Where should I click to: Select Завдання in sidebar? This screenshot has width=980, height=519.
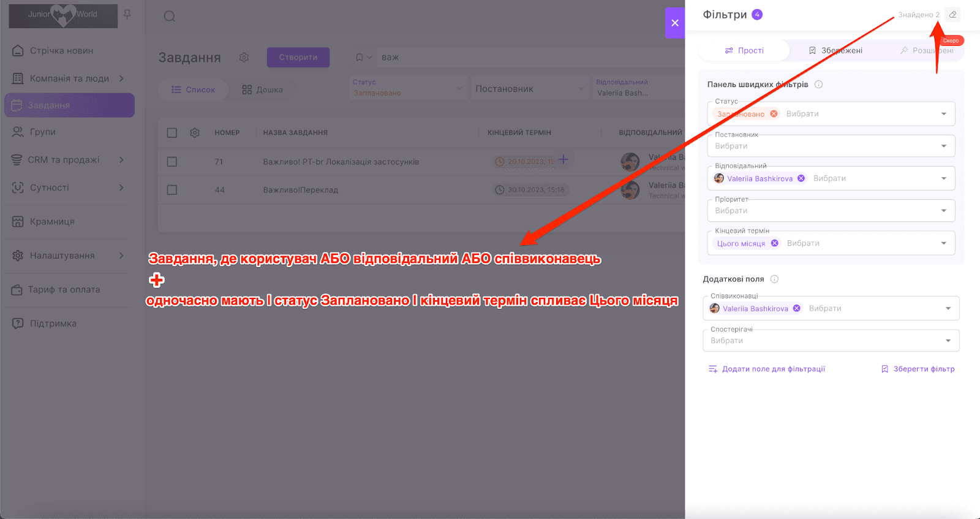coord(69,105)
